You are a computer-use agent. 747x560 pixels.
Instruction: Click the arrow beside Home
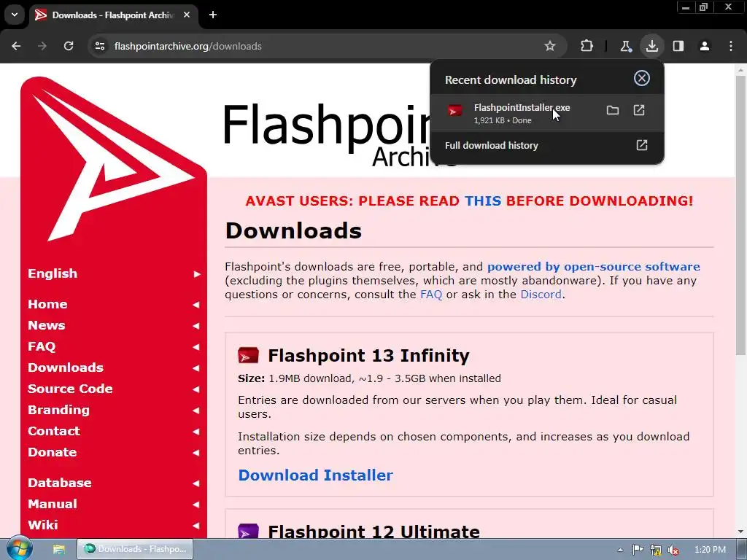196,305
